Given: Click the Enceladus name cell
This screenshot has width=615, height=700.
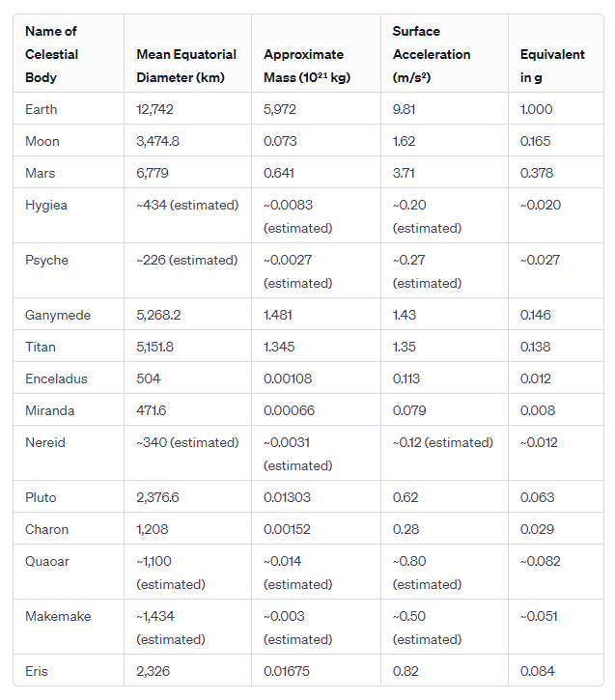Looking at the screenshot, I should click(54, 378).
